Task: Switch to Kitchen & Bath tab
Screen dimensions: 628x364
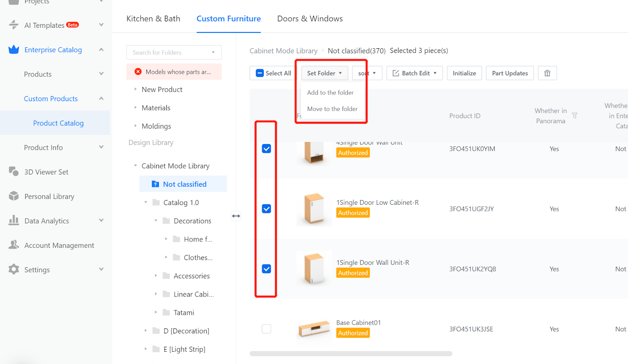Action: click(x=153, y=19)
